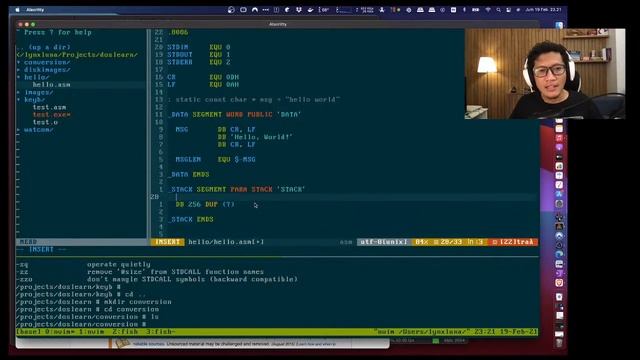Screen dimensions: 640x360
Task: Click utf-8[unix] encoding in statusline
Action: point(384,242)
